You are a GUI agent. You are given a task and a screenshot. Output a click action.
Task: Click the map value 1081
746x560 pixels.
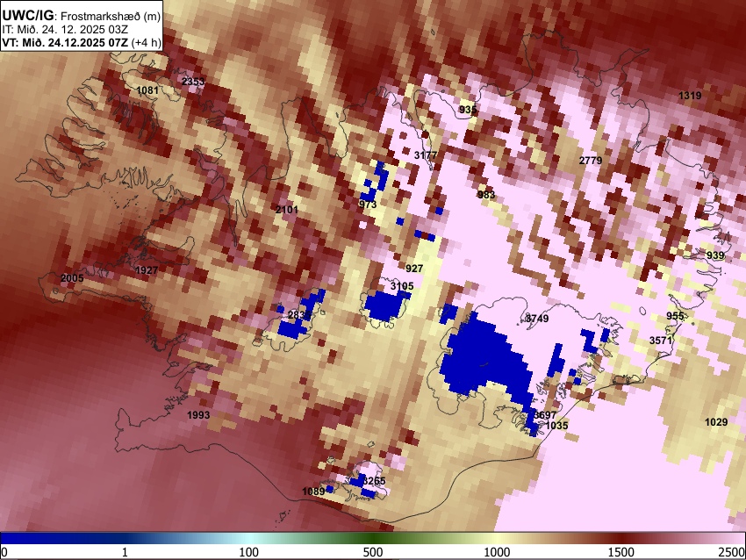(147, 90)
